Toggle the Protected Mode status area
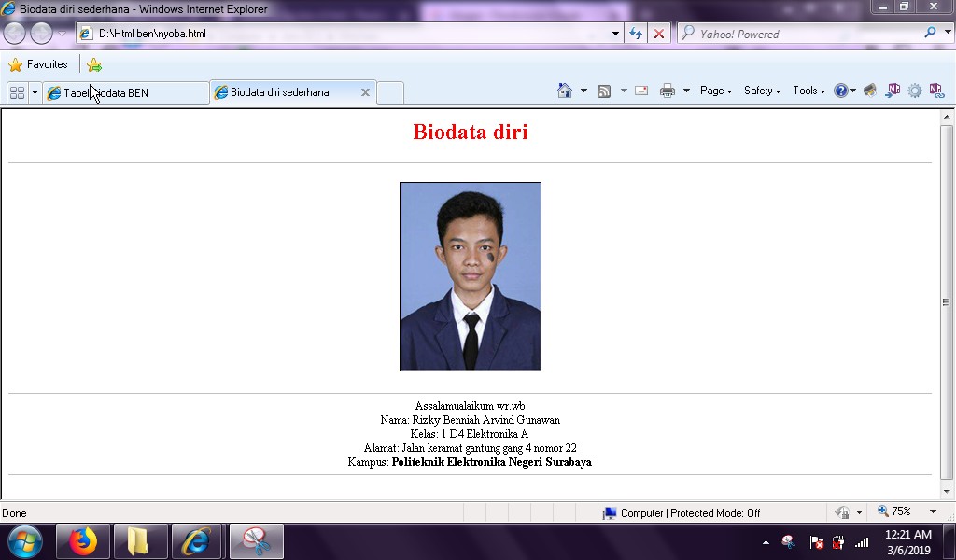956x560 pixels. tap(693, 512)
